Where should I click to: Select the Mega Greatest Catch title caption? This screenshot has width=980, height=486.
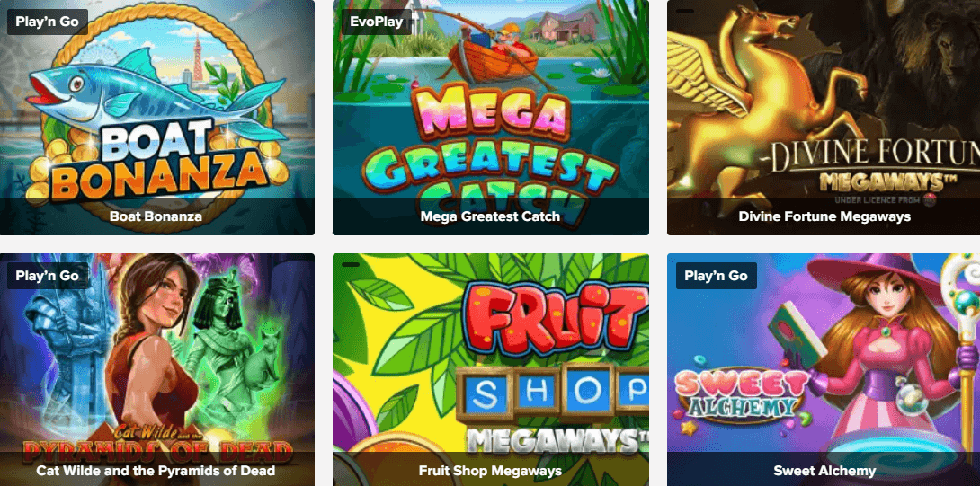point(490,216)
